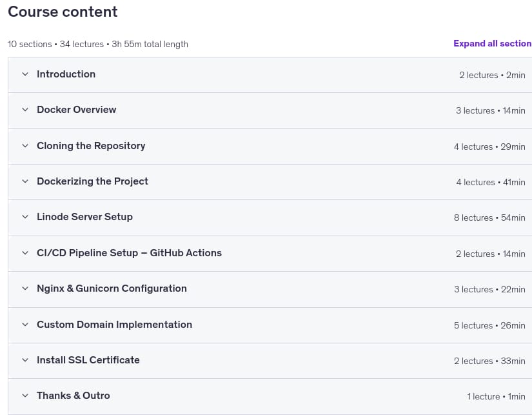Expand the Cloning the Repository chevron
Viewport: 532px width, 415px height.
[x=25, y=146]
